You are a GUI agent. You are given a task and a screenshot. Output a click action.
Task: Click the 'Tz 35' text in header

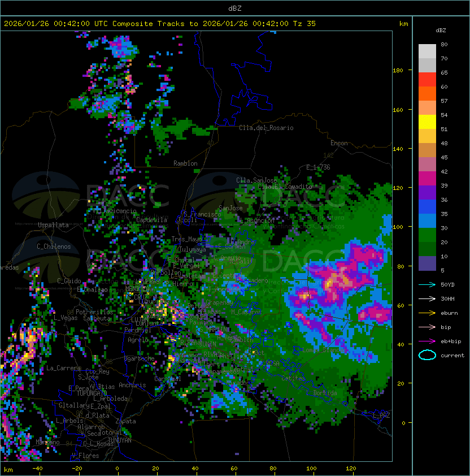304,24
